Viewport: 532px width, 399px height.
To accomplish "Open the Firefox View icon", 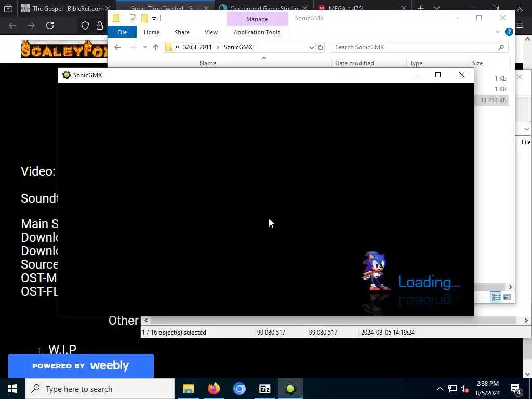I will [x=8, y=8].
